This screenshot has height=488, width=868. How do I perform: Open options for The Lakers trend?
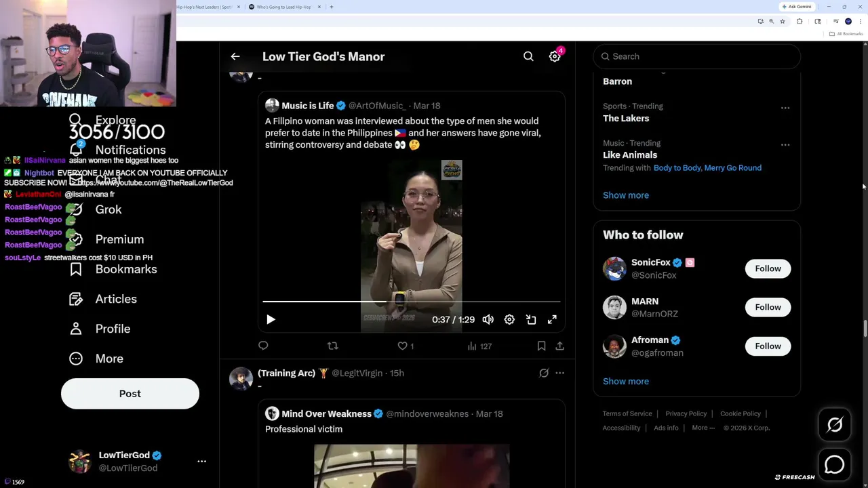(785, 108)
